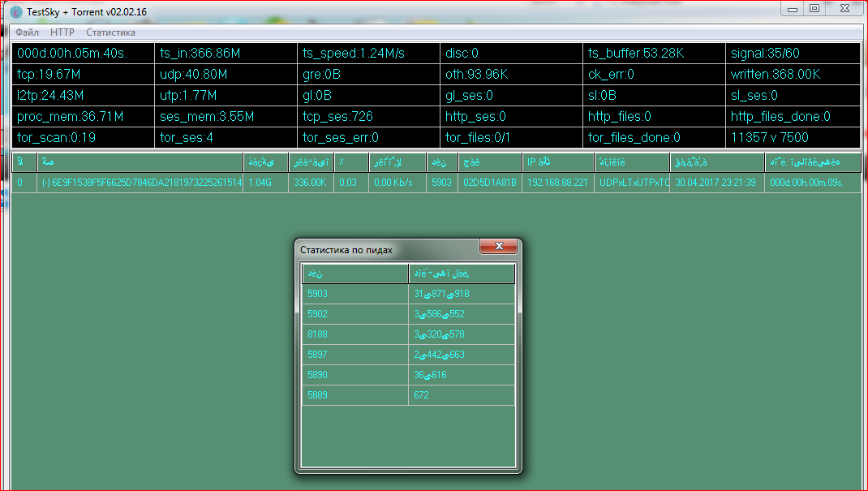The width and height of the screenshot is (868, 491).
Task: Select the torrent row with hash 6E9F1538
Action: pyautogui.click(x=141, y=183)
